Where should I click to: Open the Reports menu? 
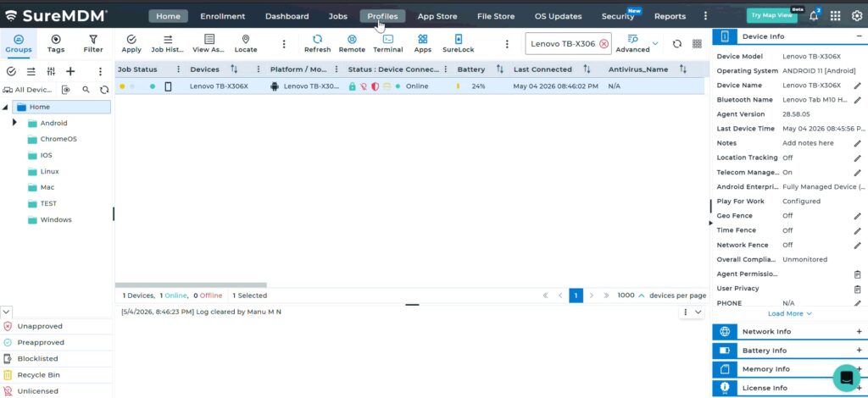tap(670, 16)
